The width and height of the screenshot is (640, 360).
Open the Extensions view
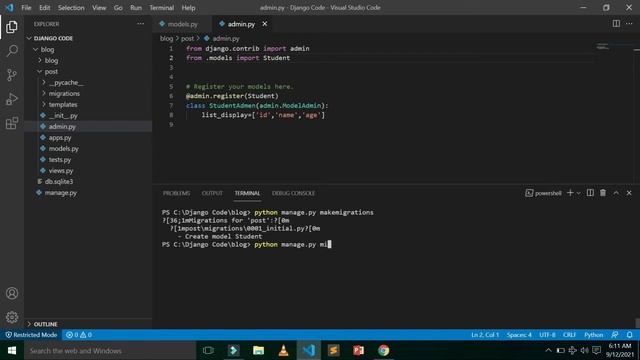(x=12, y=123)
